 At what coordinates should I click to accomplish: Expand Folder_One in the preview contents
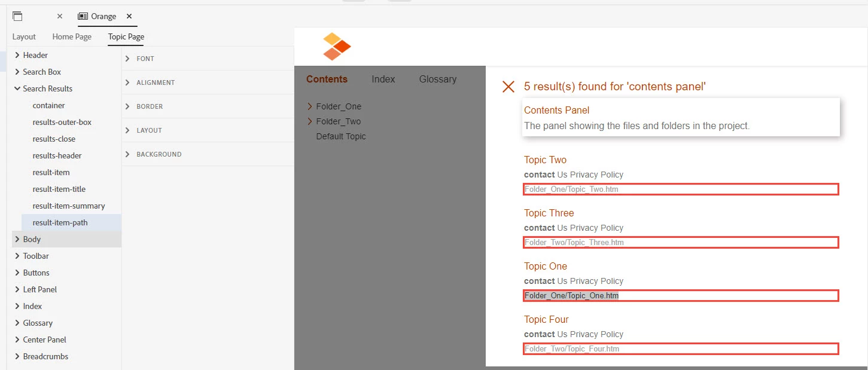point(310,106)
